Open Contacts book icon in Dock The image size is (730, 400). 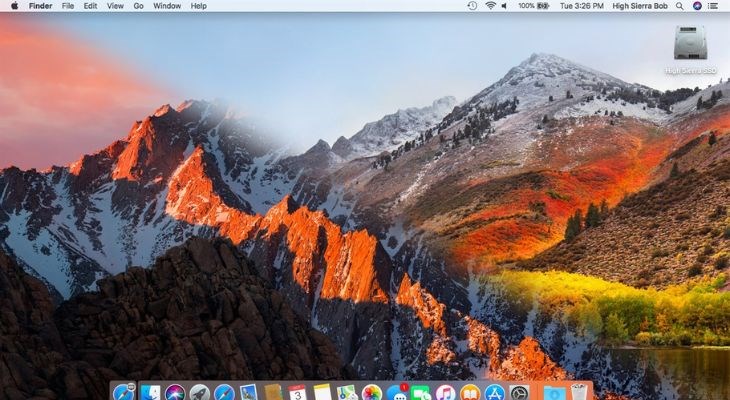[273, 392]
